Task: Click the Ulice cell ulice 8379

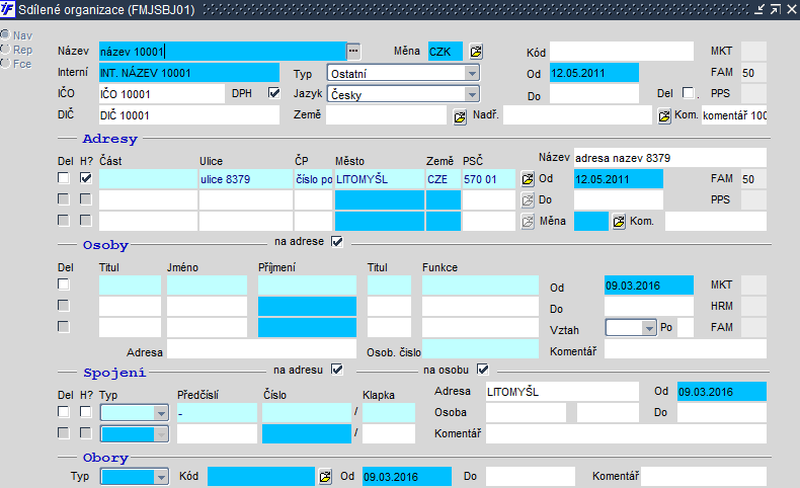Action: [x=245, y=179]
